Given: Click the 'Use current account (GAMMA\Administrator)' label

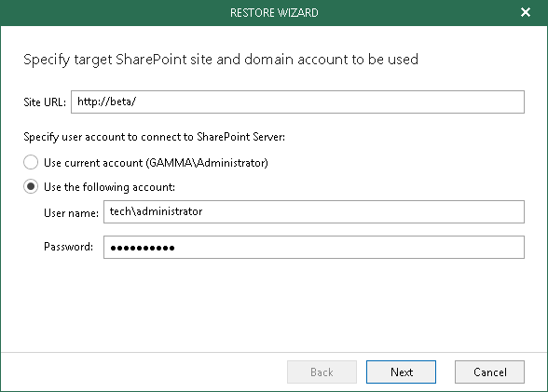Looking at the screenshot, I should click(x=156, y=163).
